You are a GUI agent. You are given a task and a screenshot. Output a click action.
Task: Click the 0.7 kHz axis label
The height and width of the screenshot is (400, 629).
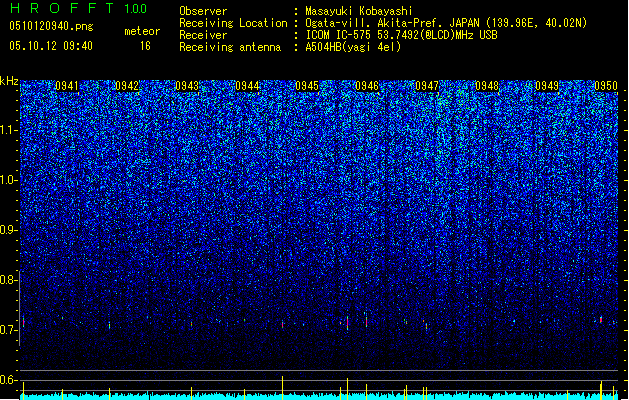point(8,330)
